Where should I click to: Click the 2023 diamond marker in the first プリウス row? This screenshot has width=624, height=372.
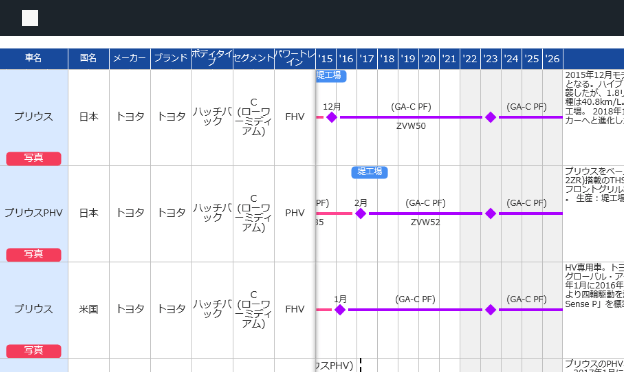click(491, 117)
